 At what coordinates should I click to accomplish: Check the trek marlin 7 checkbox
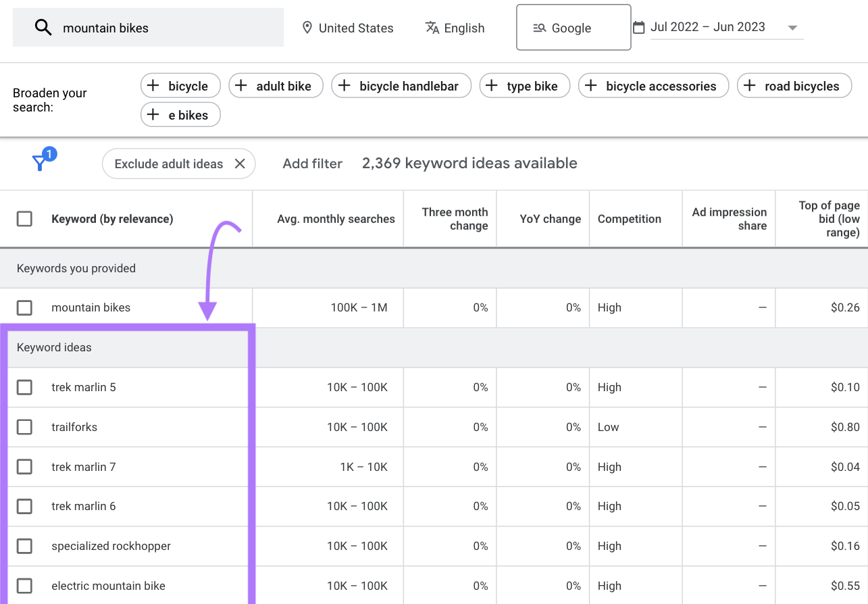point(24,467)
